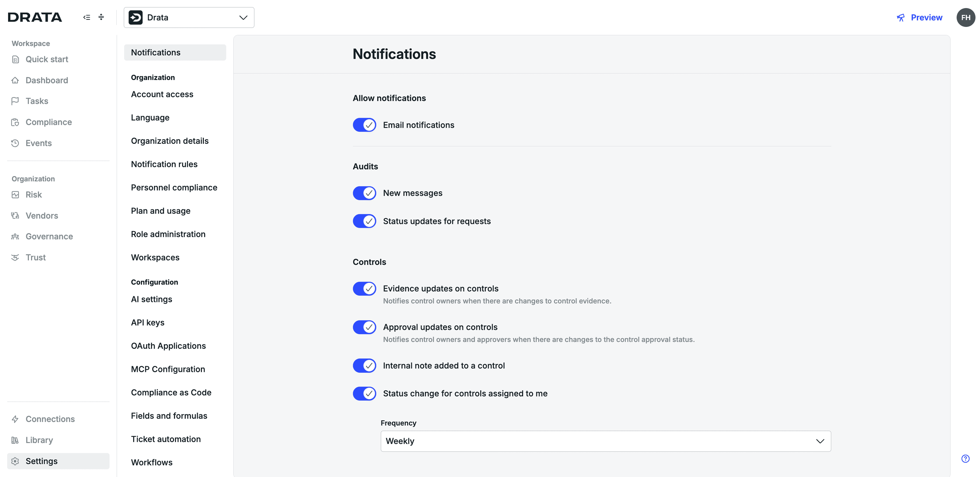Click the Tasks flag icon
The height and width of the screenshot is (477, 980).
[15, 101]
